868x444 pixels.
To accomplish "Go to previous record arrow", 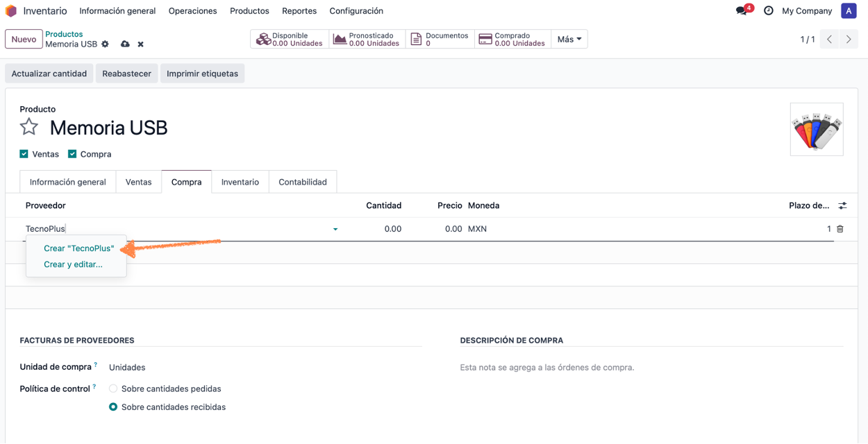I will point(829,40).
